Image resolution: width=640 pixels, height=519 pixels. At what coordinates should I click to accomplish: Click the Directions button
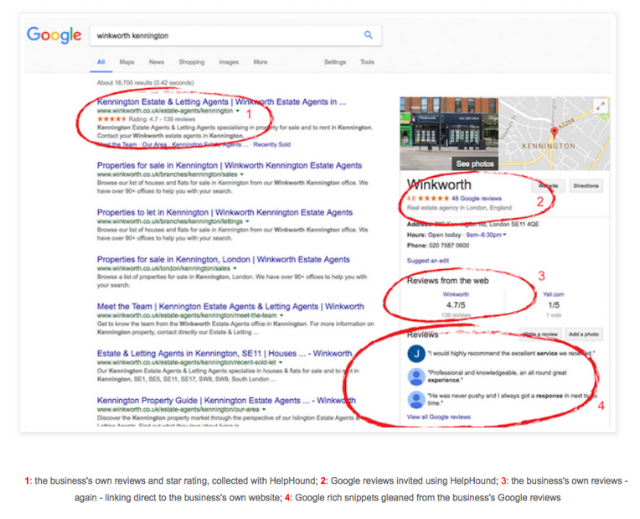click(x=586, y=186)
